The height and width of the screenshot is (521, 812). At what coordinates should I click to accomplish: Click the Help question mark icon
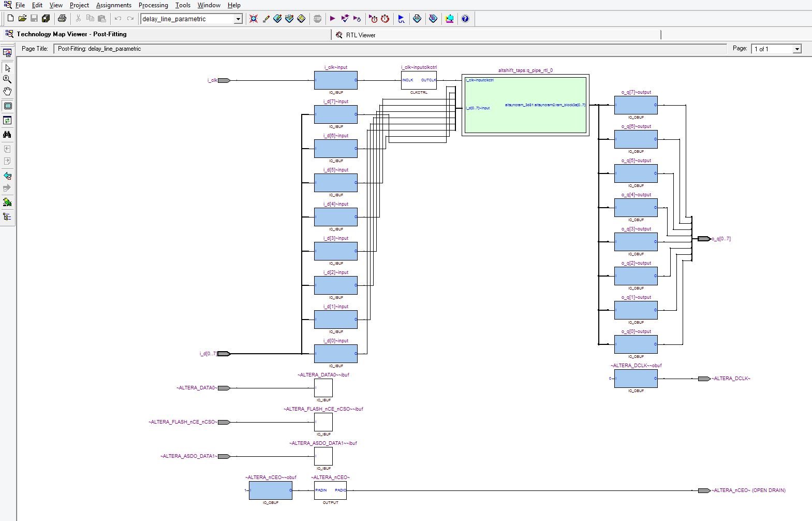pyautogui.click(x=465, y=19)
